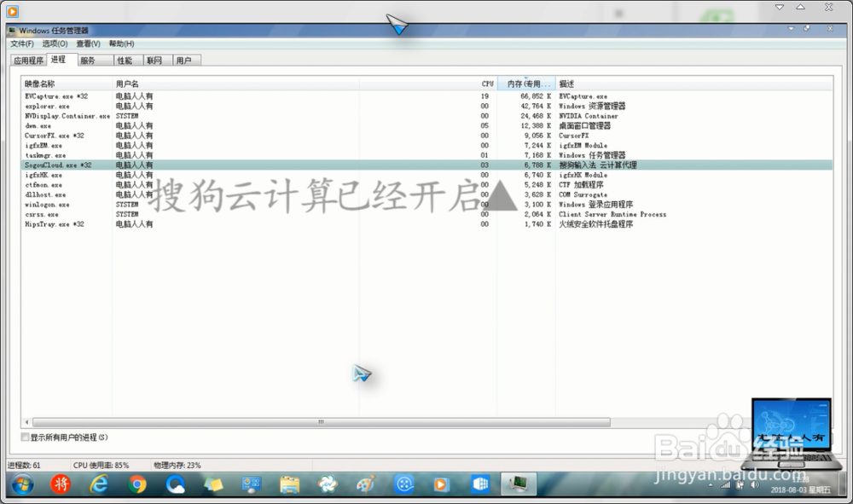Click the horizontal scrollbar left arrow

coord(26,422)
